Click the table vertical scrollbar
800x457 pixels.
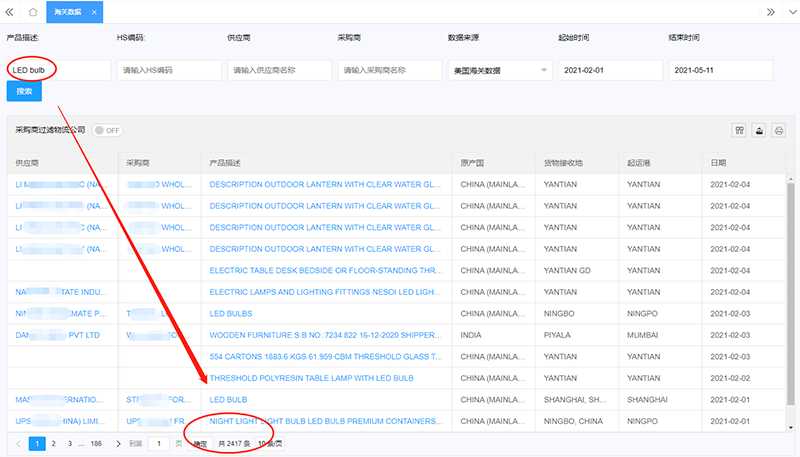point(791,300)
